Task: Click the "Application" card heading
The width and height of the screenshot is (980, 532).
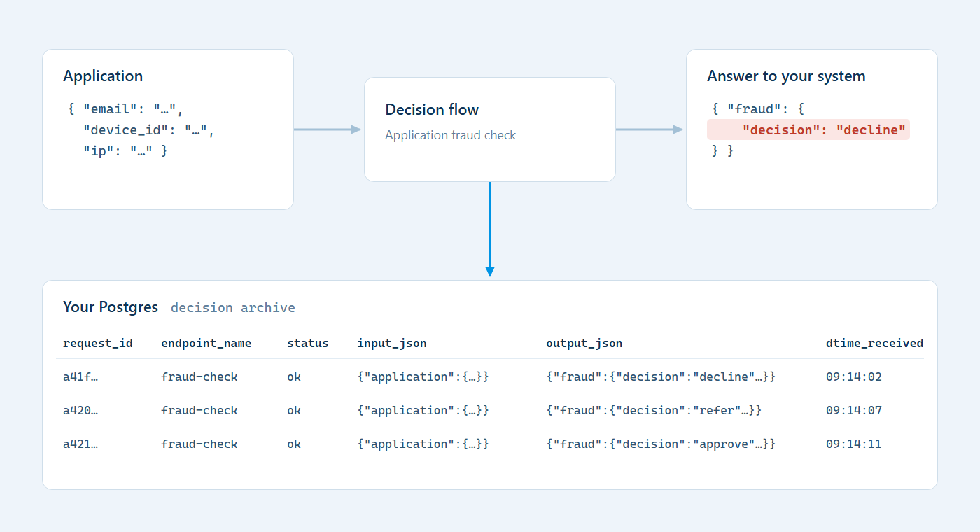Action: [103, 76]
